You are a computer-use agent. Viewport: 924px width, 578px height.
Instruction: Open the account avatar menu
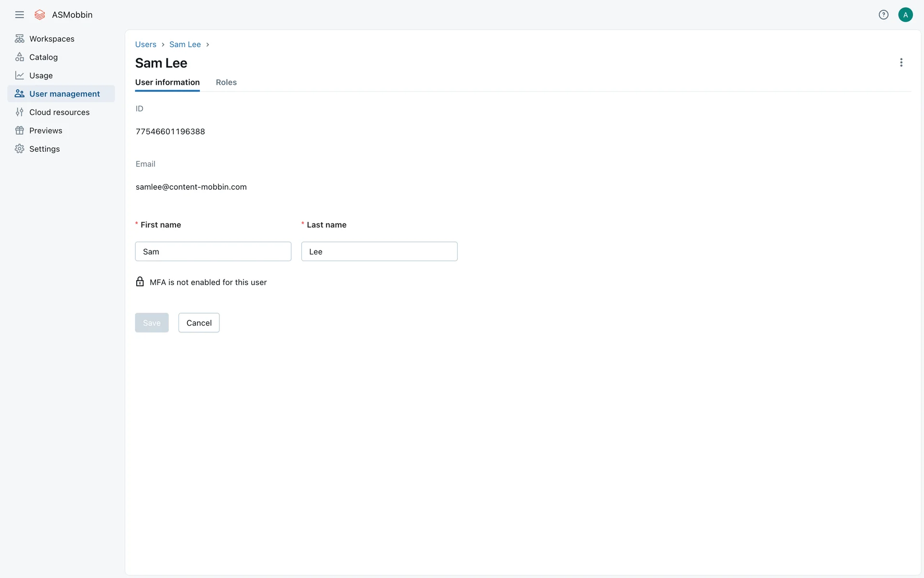905,15
